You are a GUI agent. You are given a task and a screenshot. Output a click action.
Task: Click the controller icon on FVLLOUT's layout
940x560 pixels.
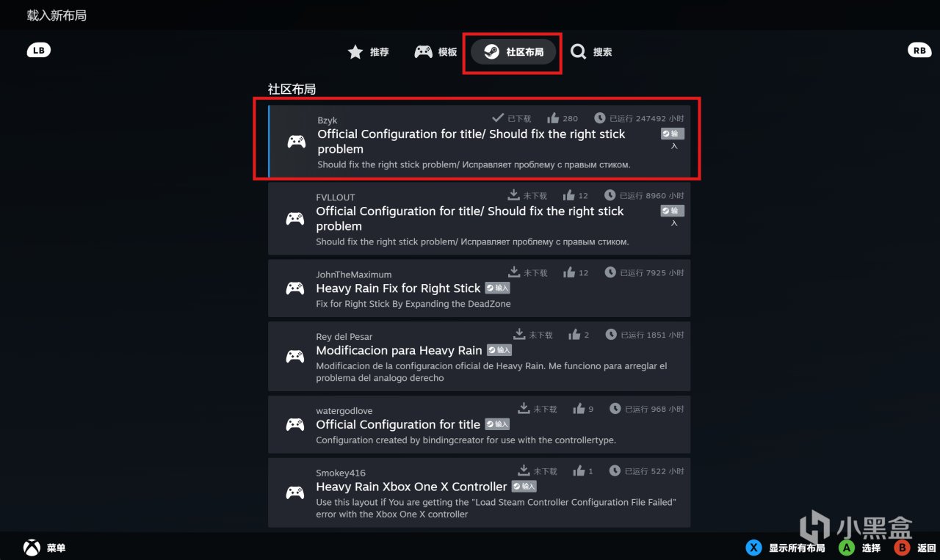tap(295, 219)
